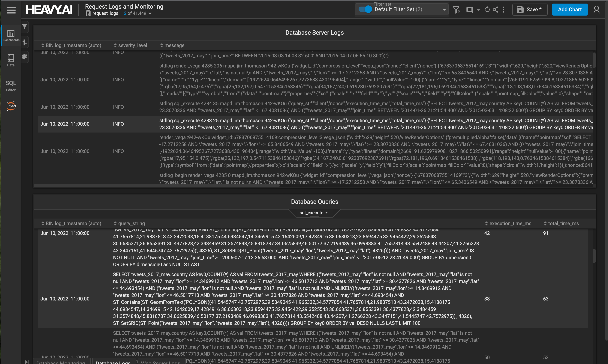Expand the Default Filter Set dropdown

pyautogui.click(x=444, y=10)
